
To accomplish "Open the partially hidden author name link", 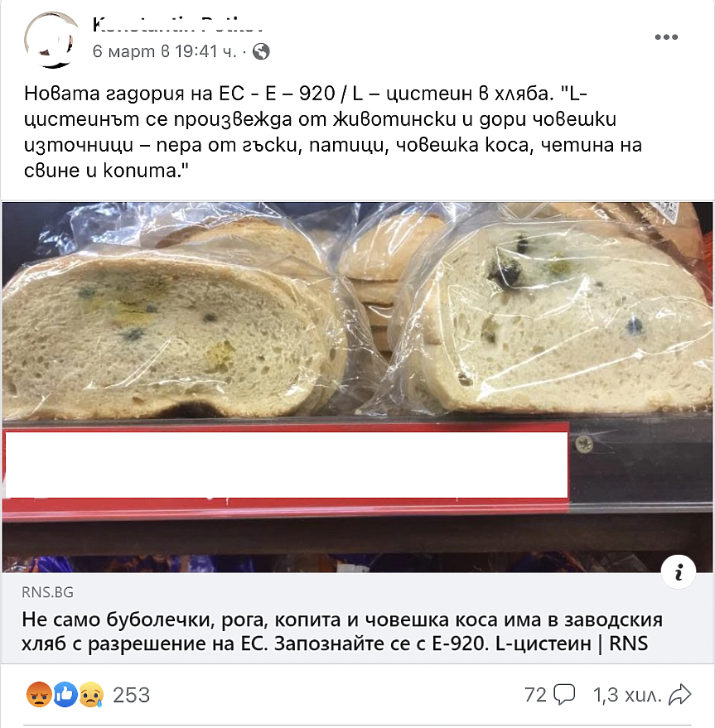I will [x=178, y=24].
